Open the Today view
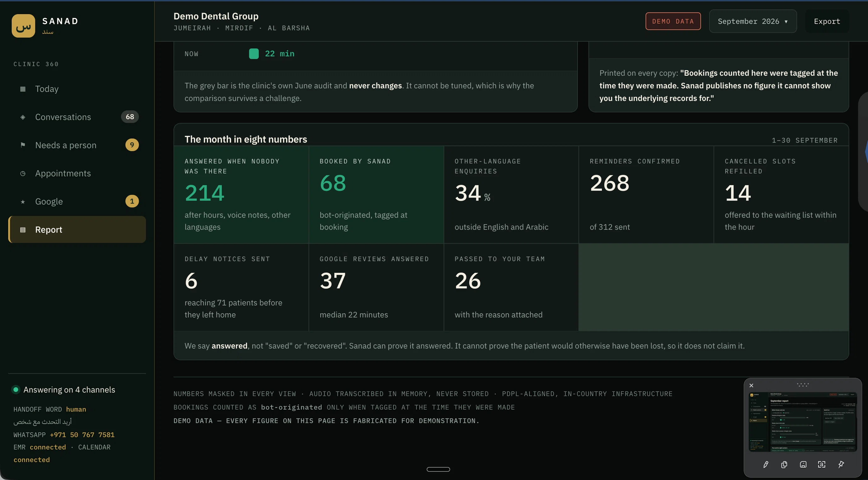 coord(77,89)
